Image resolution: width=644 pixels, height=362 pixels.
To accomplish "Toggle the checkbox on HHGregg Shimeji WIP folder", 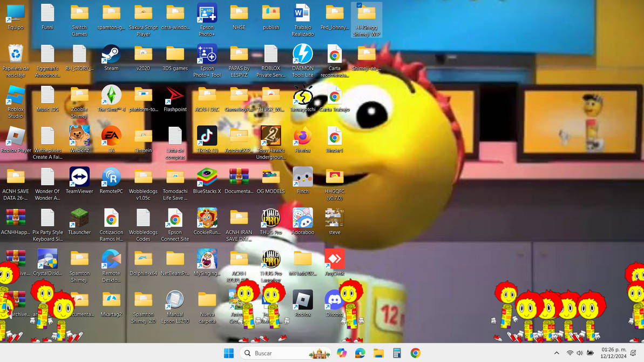I will (x=359, y=5).
